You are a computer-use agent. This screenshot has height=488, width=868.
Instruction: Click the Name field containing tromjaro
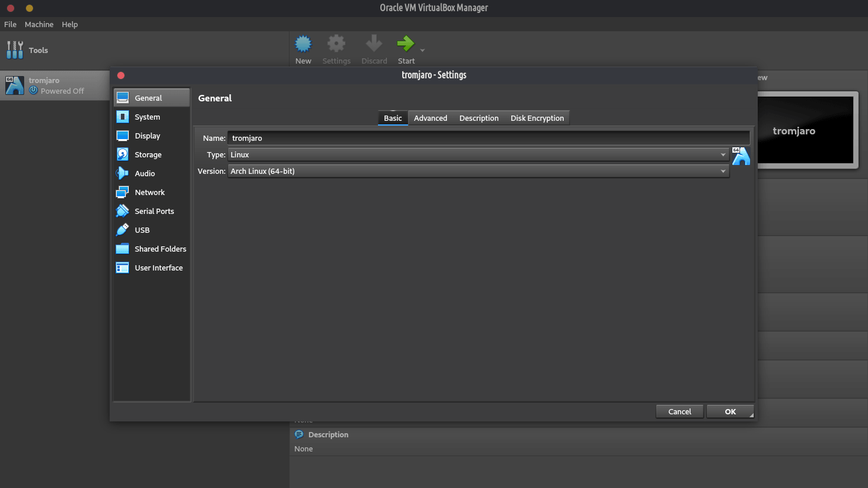tap(488, 138)
